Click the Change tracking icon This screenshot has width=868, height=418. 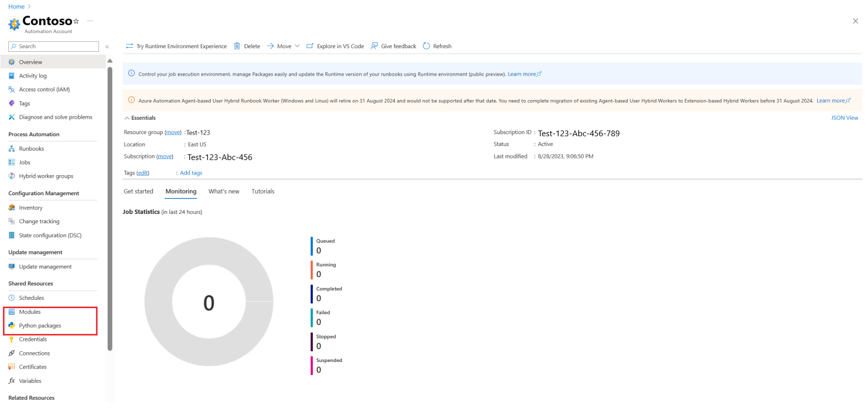[12, 221]
